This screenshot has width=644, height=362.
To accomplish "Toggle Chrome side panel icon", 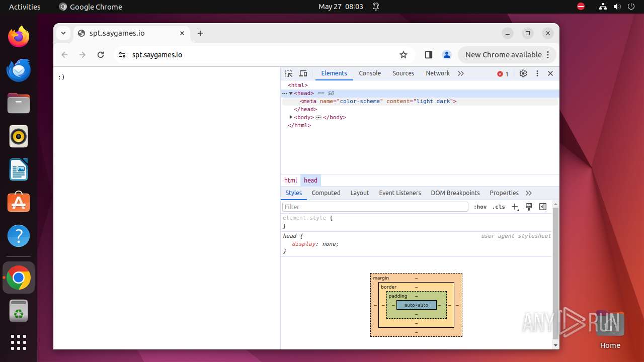I will pyautogui.click(x=429, y=55).
